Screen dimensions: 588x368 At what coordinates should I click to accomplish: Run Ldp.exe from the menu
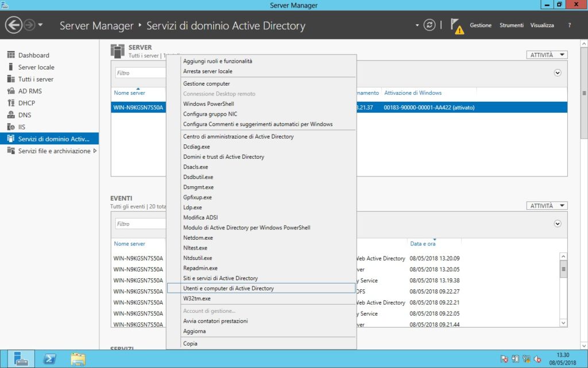[x=261, y=207]
